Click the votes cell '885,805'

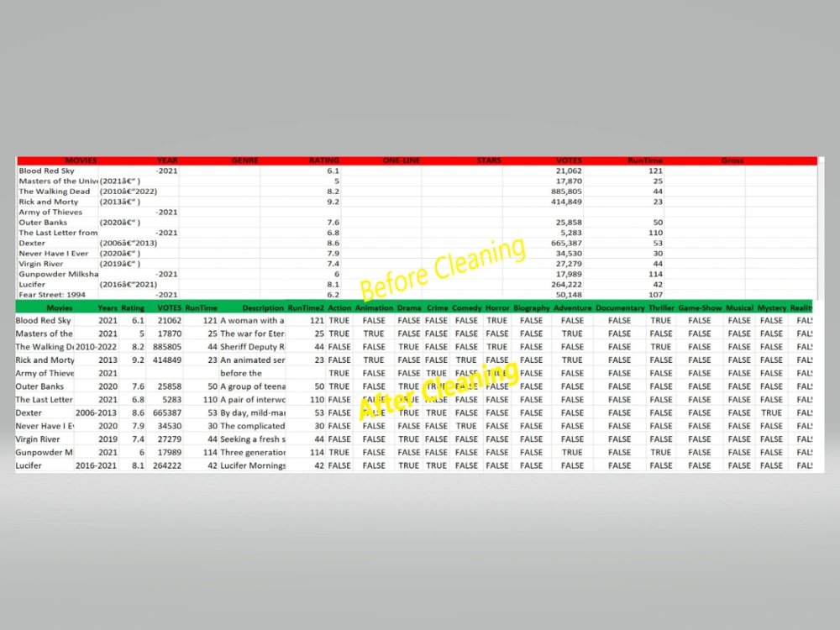[566, 192]
